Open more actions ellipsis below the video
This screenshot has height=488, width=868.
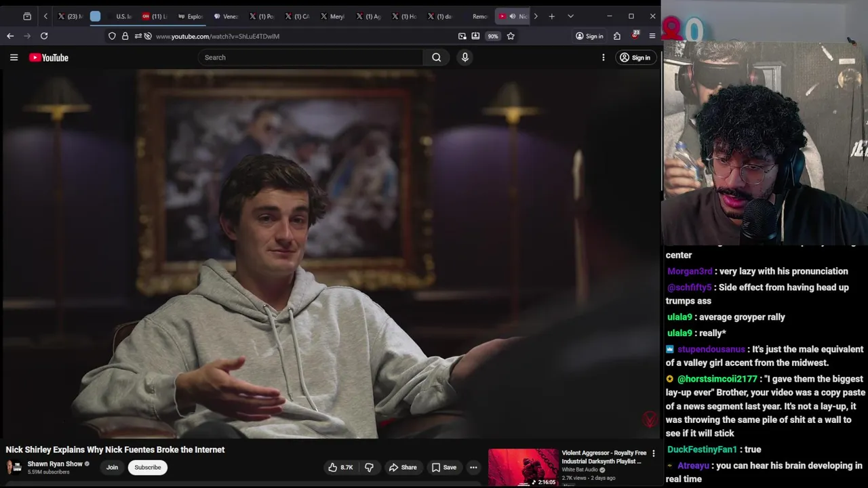pyautogui.click(x=473, y=467)
